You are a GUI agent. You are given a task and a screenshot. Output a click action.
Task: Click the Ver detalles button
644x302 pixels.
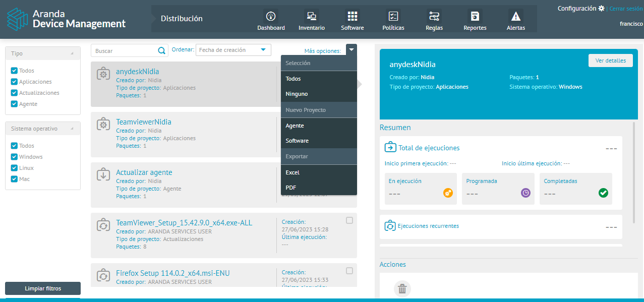[x=611, y=61]
